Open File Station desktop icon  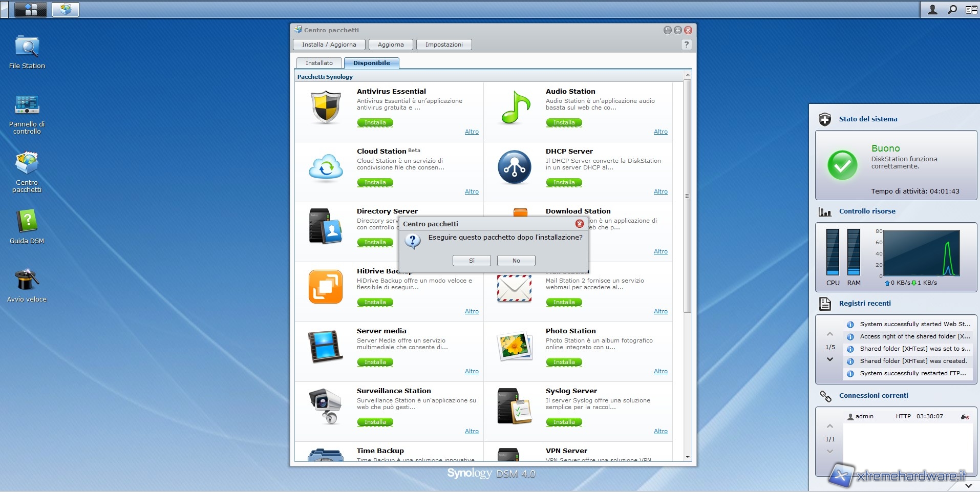[27, 47]
